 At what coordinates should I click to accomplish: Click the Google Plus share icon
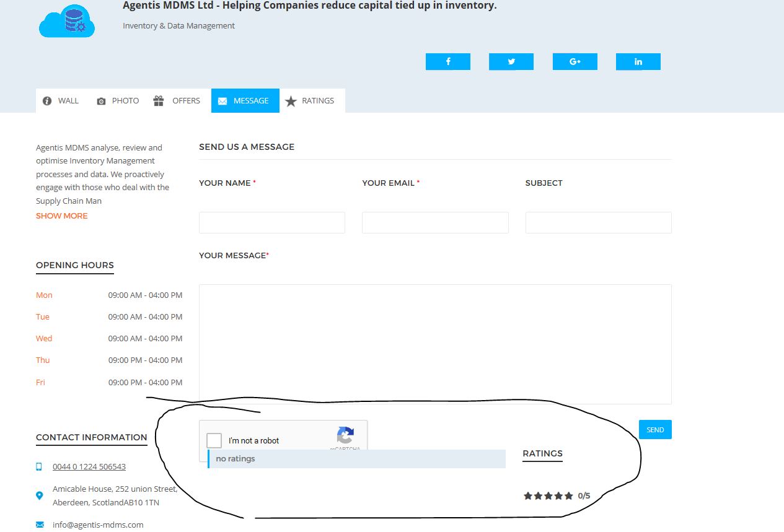pyautogui.click(x=575, y=61)
